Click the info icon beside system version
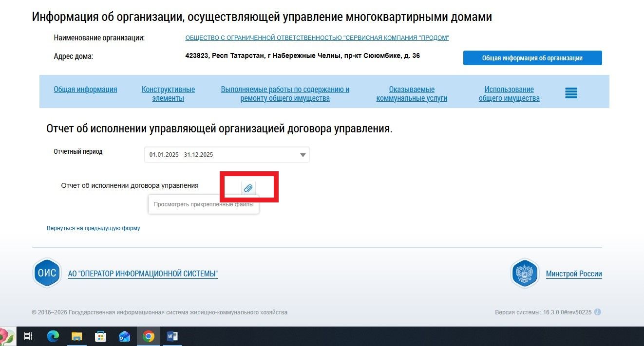This screenshot has width=644, height=346. coord(597,312)
